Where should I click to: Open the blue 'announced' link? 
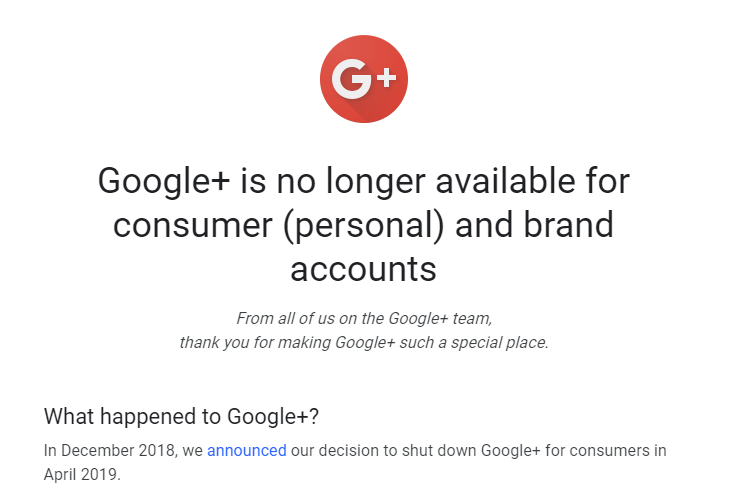point(246,450)
